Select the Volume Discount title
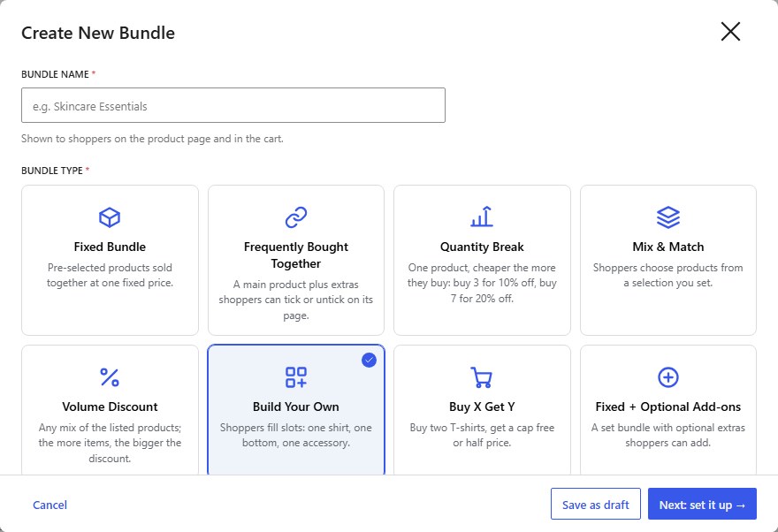This screenshot has width=778, height=532. click(x=110, y=407)
